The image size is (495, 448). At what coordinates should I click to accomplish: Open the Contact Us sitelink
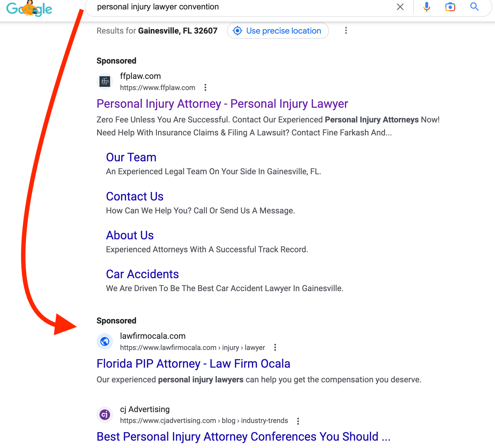tap(135, 196)
